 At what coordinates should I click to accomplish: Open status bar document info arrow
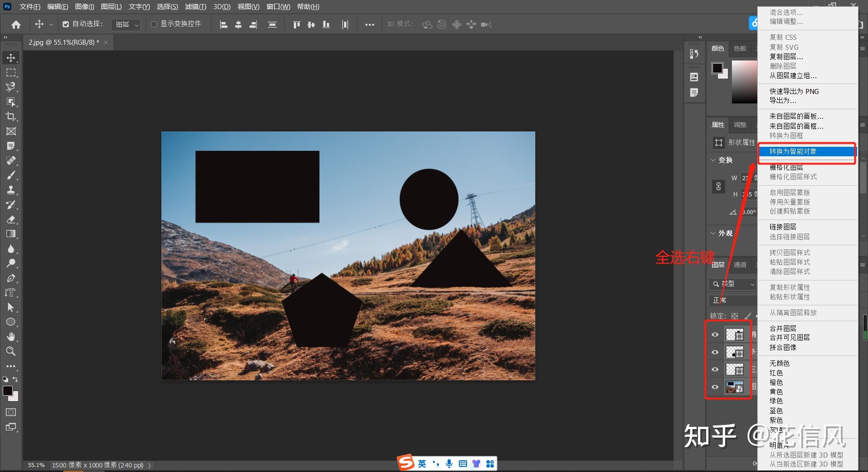pyautogui.click(x=150, y=465)
